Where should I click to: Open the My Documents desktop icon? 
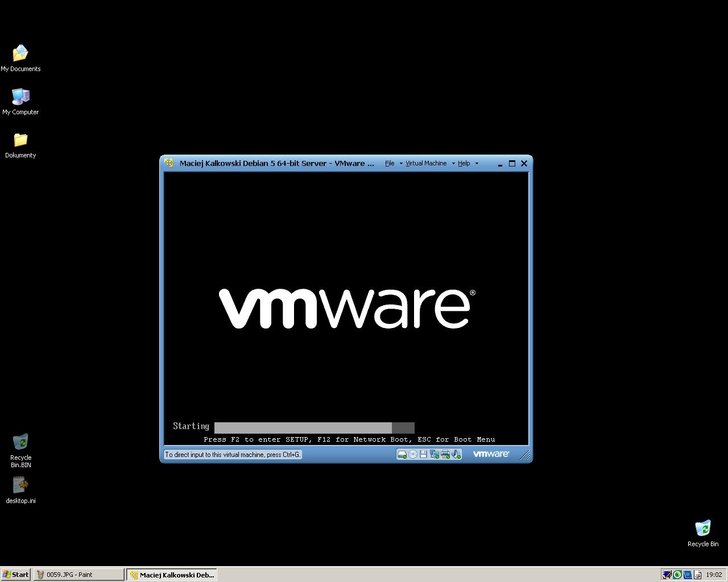tap(20, 59)
